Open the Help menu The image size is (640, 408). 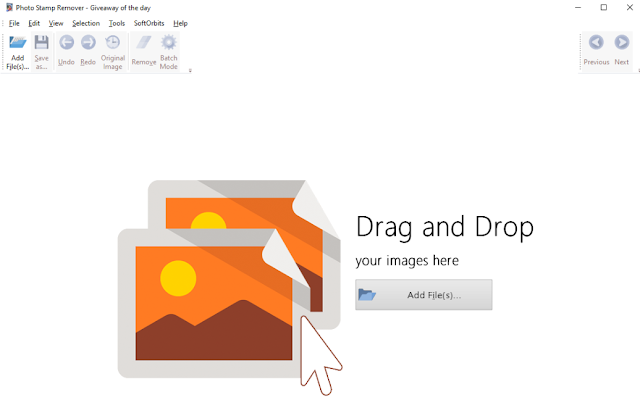[180, 23]
